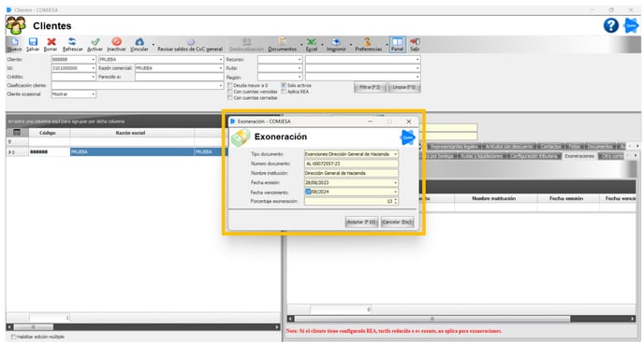This screenshot has width=644, height=345.
Task: Toggle Deuda mayor a 0 checkbox
Action: [230, 85]
